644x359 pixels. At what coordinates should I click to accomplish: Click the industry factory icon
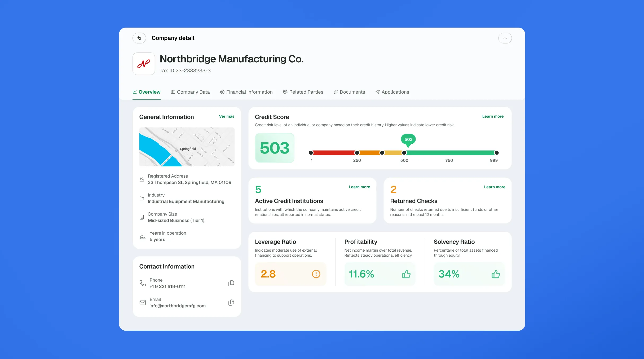(x=142, y=198)
